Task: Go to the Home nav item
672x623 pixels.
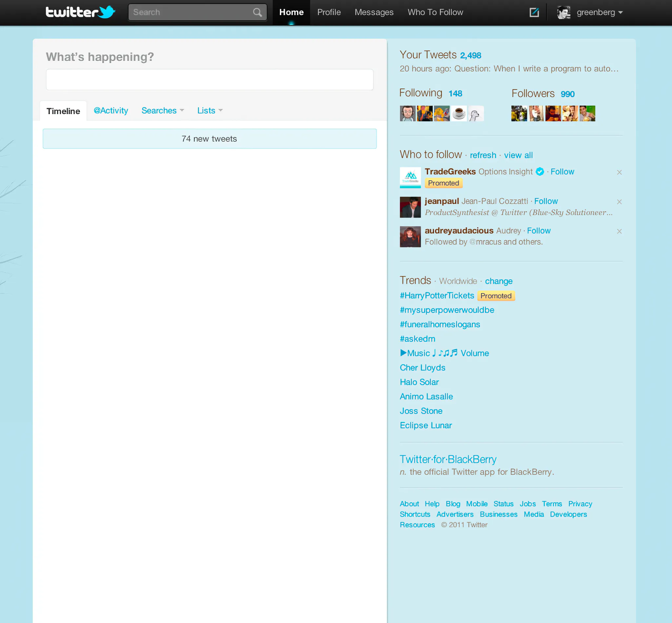Action: [291, 12]
